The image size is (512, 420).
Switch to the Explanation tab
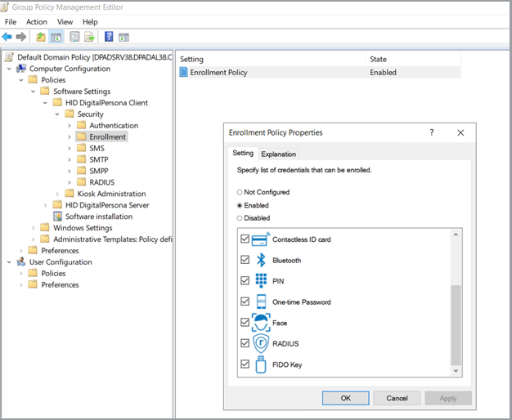pos(279,154)
